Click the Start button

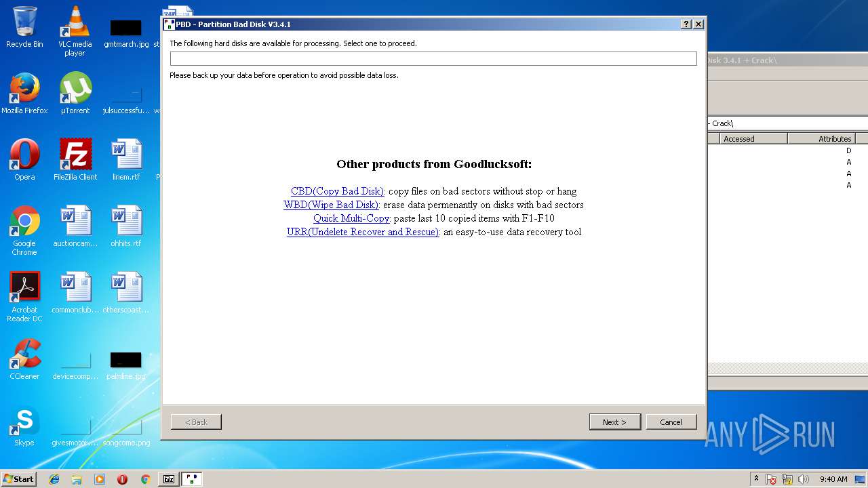18,479
